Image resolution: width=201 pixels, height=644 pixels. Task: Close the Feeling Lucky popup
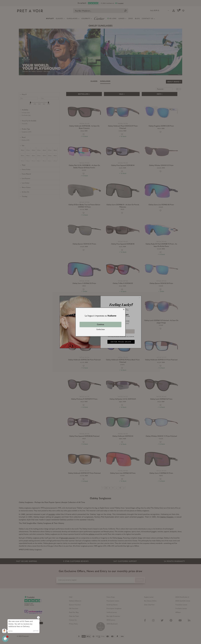point(139,298)
